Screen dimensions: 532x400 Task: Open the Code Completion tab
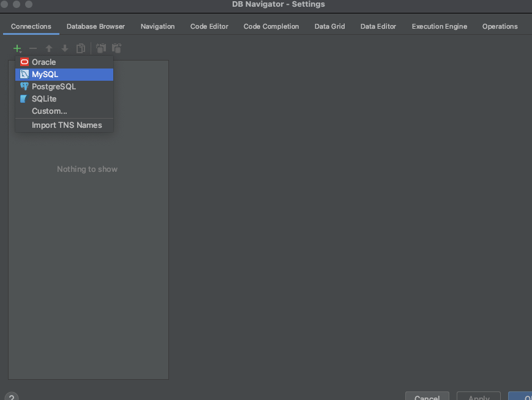[x=271, y=26]
